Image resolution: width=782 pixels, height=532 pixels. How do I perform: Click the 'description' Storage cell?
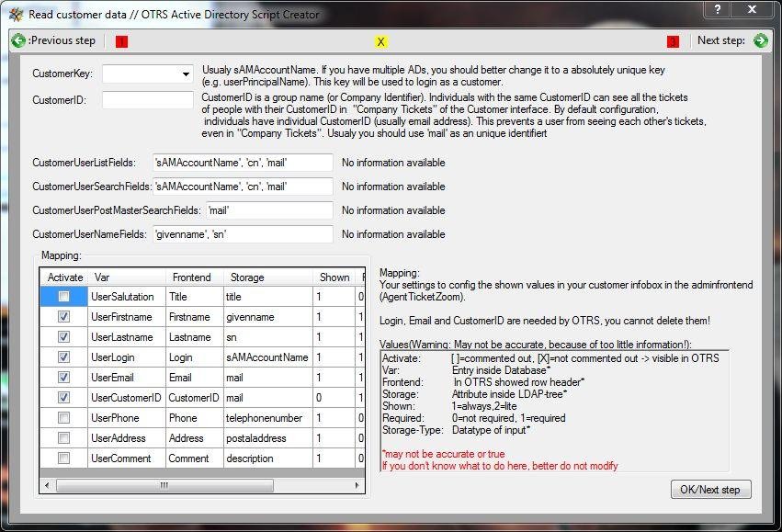click(267, 458)
